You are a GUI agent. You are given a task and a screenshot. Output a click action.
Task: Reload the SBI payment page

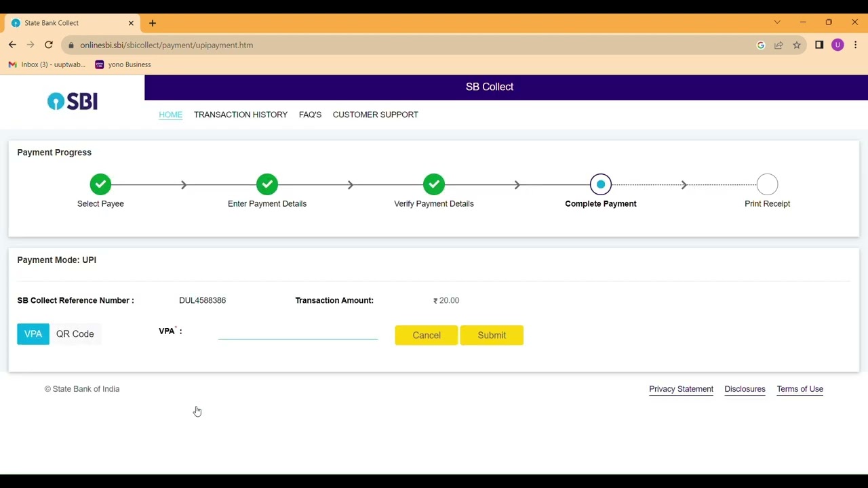coord(49,45)
